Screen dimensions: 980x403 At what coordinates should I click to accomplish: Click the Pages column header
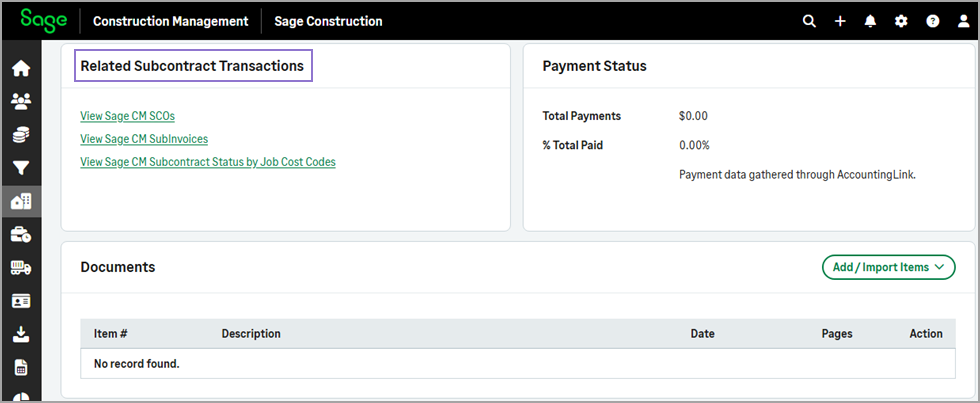837,334
